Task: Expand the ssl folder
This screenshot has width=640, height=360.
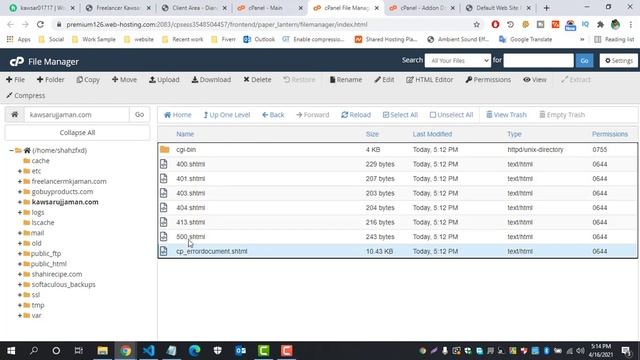Action: pyautogui.click(x=20, y=295)
